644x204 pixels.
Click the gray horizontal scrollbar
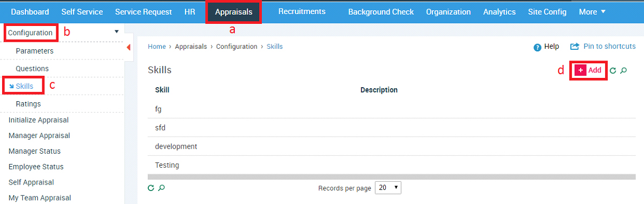(391, 176)
